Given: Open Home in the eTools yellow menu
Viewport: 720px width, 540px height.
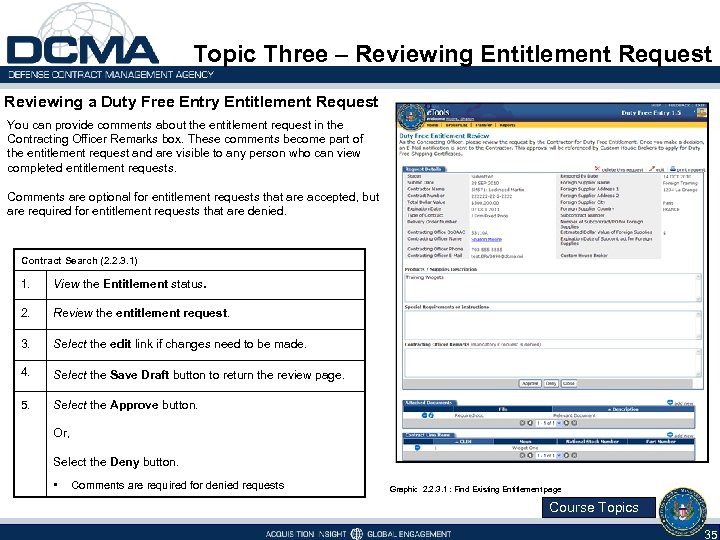Looking at the screenshot, I should coord(433,125).
